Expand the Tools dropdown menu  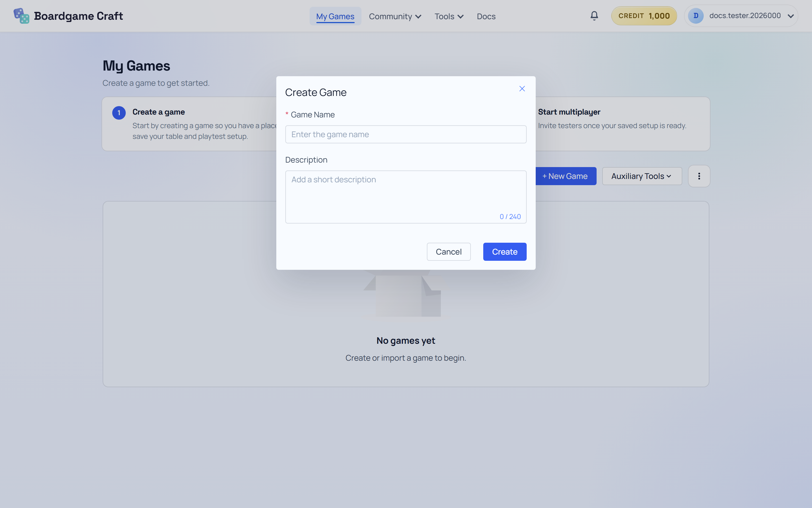pyautogui.click(x=449, y=16)
